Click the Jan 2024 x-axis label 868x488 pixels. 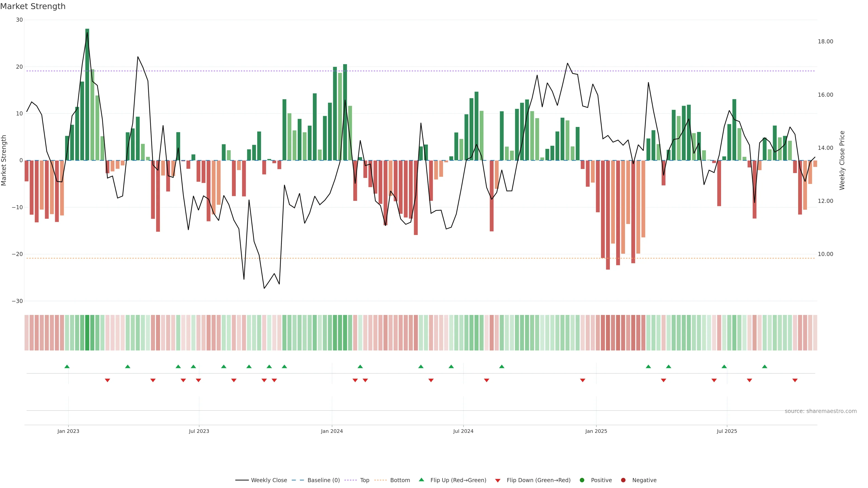tap(332, 431)
